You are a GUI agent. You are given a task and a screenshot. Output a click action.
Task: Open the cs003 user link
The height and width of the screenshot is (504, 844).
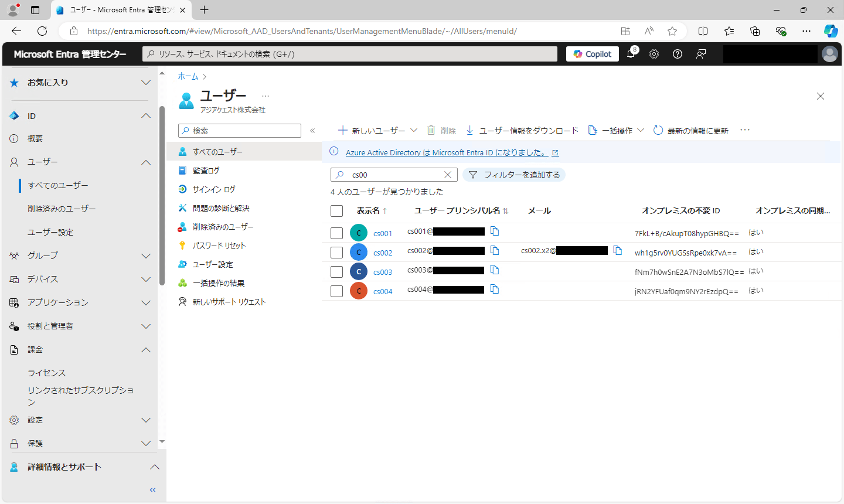coord(383,272)
